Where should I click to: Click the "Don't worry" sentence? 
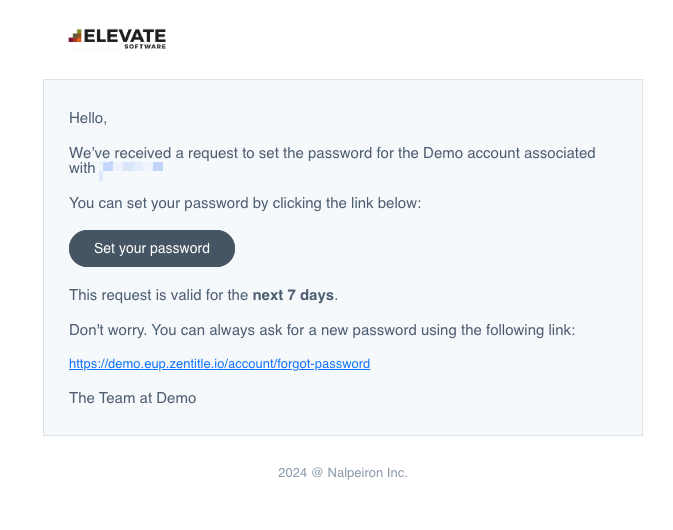coord(322,330)
